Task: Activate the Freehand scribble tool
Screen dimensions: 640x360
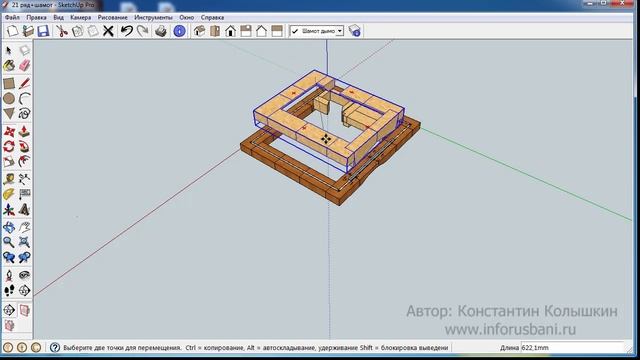Action: pyautogui.click(x=24, y=113)
